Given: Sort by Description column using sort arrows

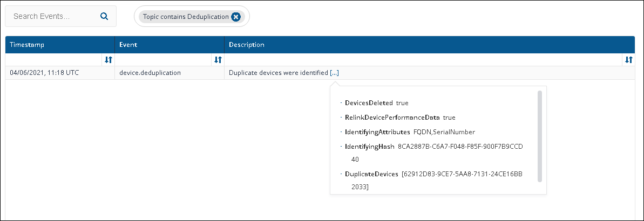Looking at the screenshot, I should [x=628, y=60].
